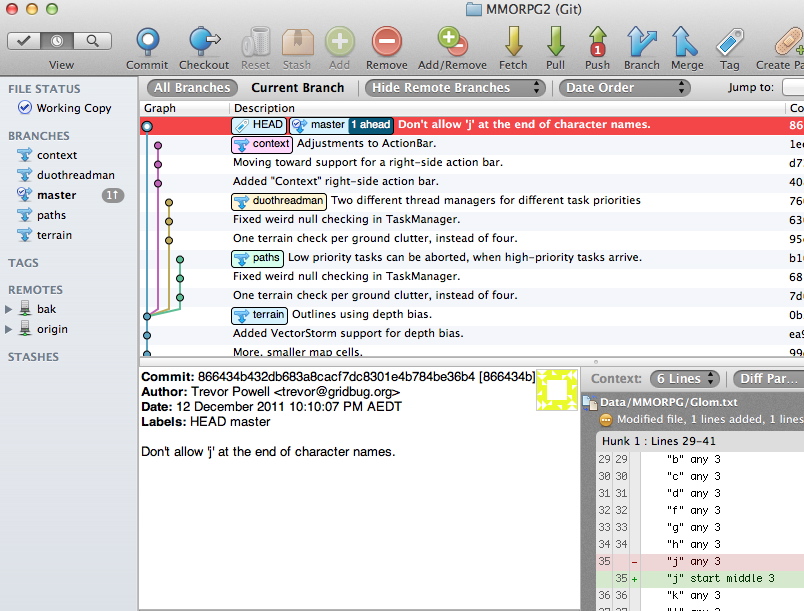804x611 pixels.
Task: Click the added diff line "j" start middle 3
Action: point(700,579)
